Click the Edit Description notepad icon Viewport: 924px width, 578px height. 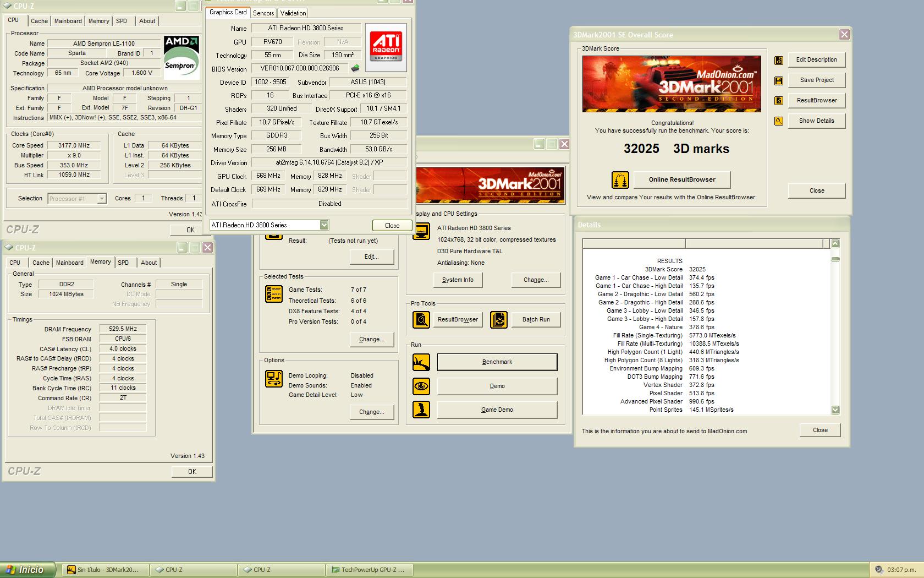coord(779,61)
